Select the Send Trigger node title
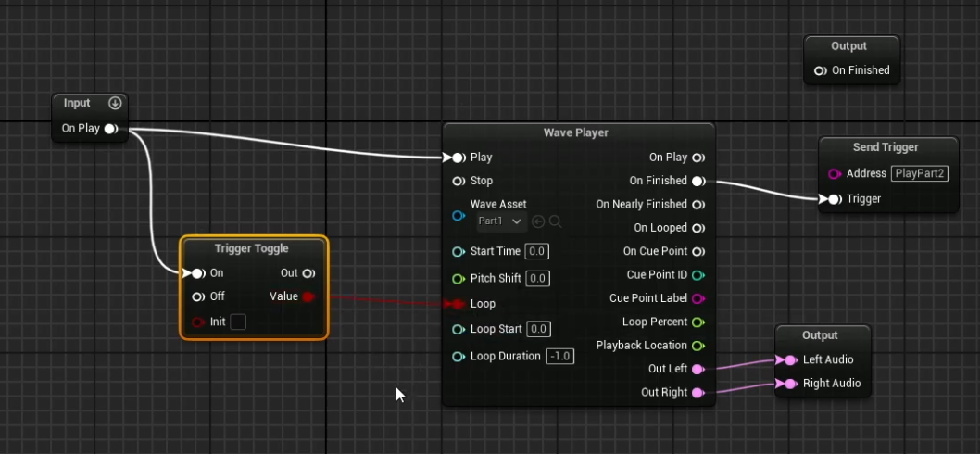Image resolution: width=980 pixels, height=454 pixels. click(886, 147)
